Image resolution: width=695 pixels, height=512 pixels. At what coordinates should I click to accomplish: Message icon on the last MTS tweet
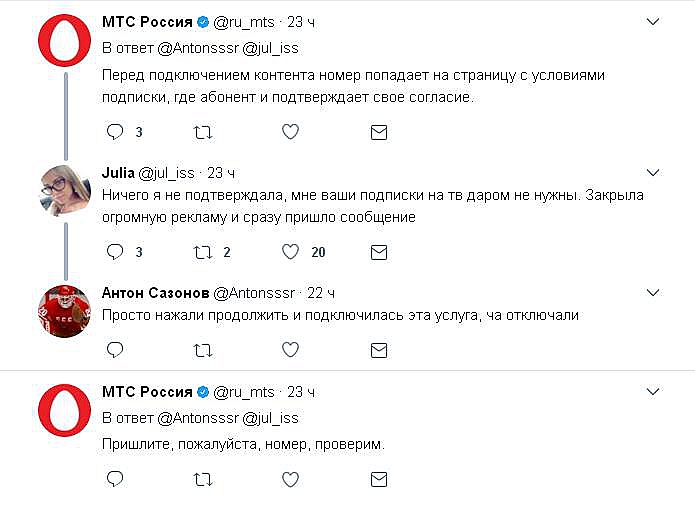coord(379,480)
